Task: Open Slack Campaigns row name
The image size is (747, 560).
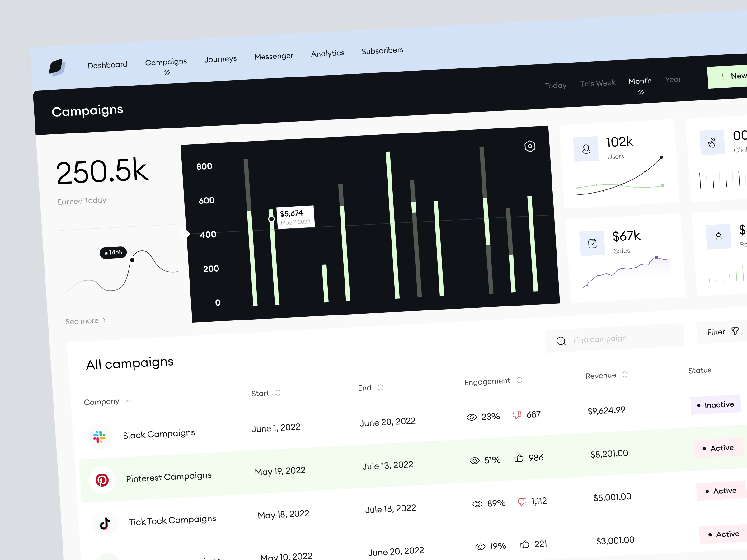Action: (159, 434)
